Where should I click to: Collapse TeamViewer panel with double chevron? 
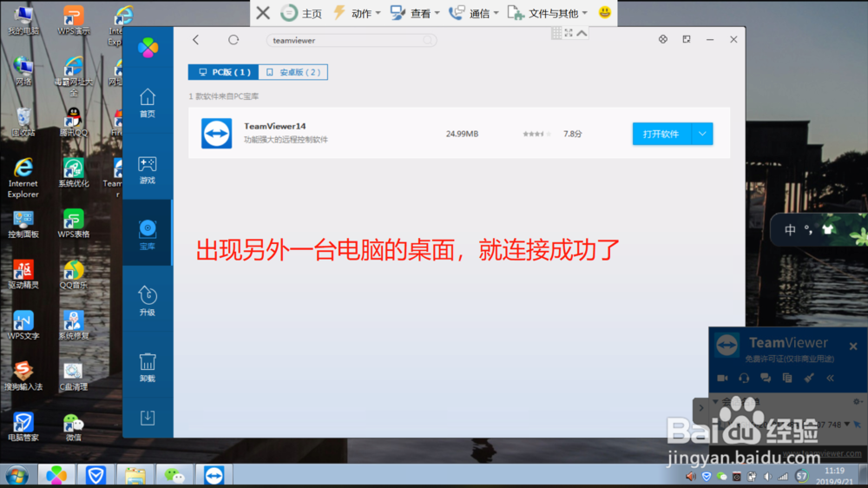click(831, 378)
